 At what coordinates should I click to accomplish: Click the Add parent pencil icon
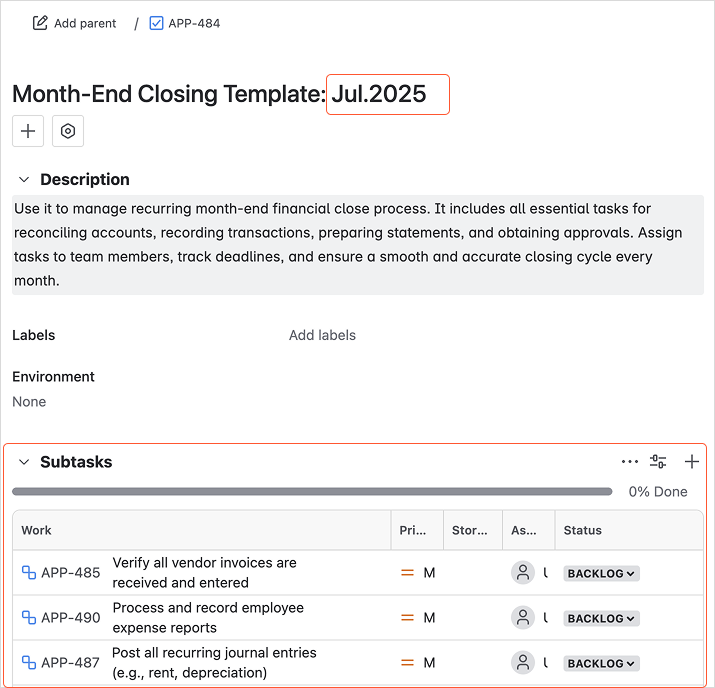pos(40,23)
